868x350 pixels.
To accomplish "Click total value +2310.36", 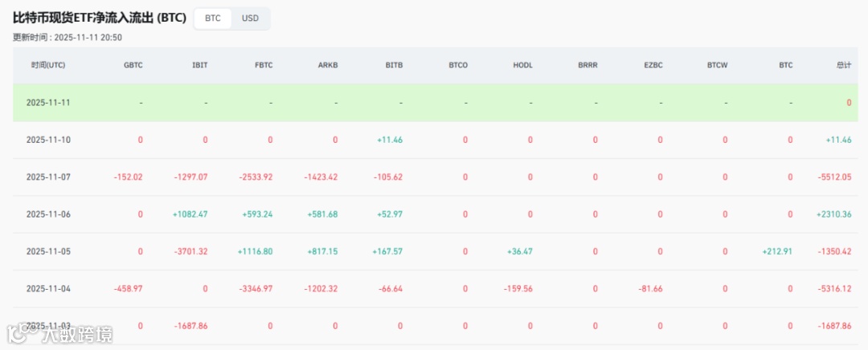I will pos(833,214).
